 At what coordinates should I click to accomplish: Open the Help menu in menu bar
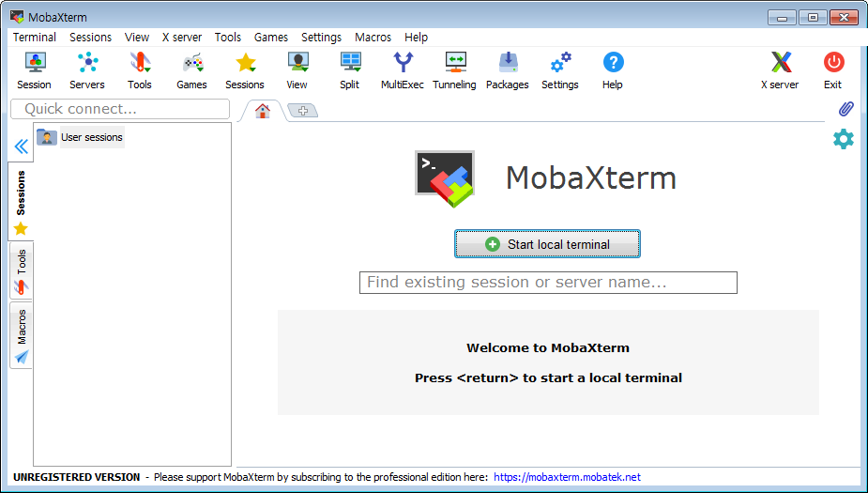[x=417, y=38]
